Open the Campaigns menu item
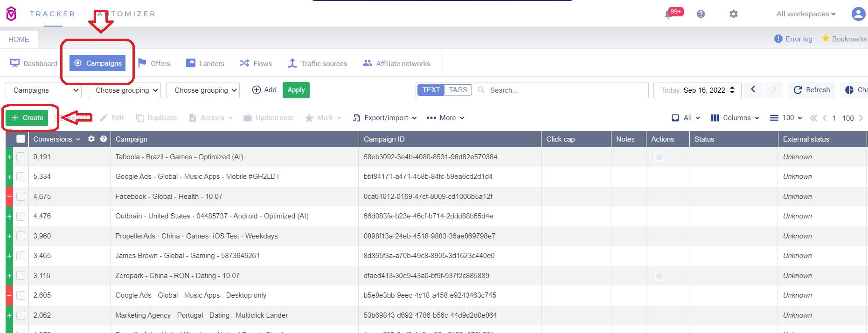The width and height of the screenshot is (868, 333). (97, 63)
